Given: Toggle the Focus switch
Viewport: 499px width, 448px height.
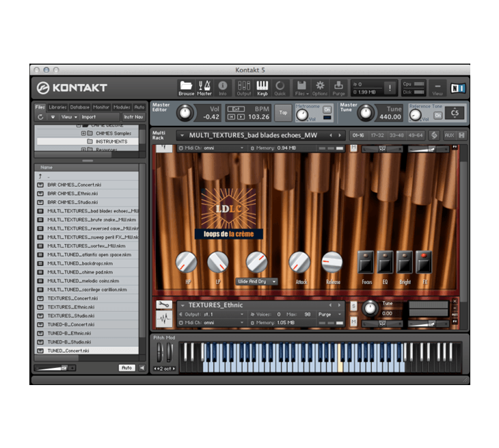Looking at the screenshot, I should pos(365,263).
